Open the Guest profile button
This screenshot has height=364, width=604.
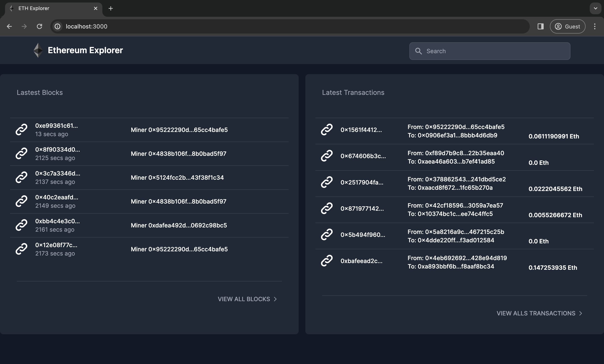pos(568,26)
